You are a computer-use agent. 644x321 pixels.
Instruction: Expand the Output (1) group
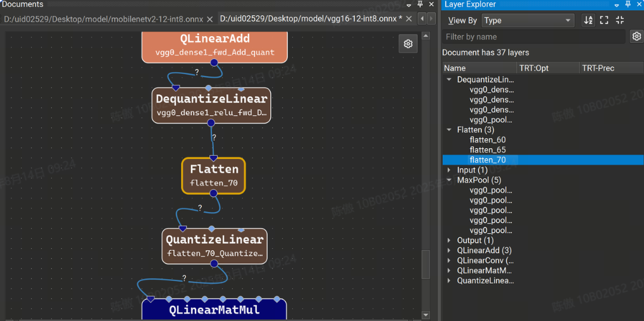[x=449, y=240]
